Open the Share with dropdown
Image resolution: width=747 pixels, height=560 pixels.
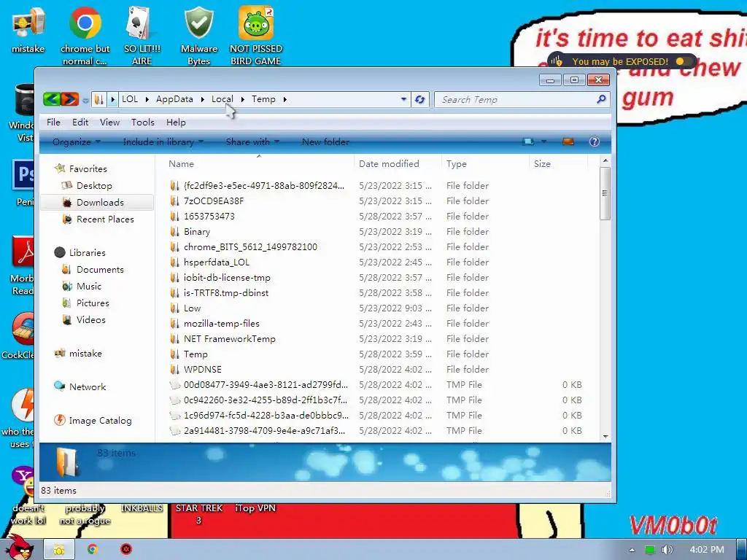[x=252, y=142]
